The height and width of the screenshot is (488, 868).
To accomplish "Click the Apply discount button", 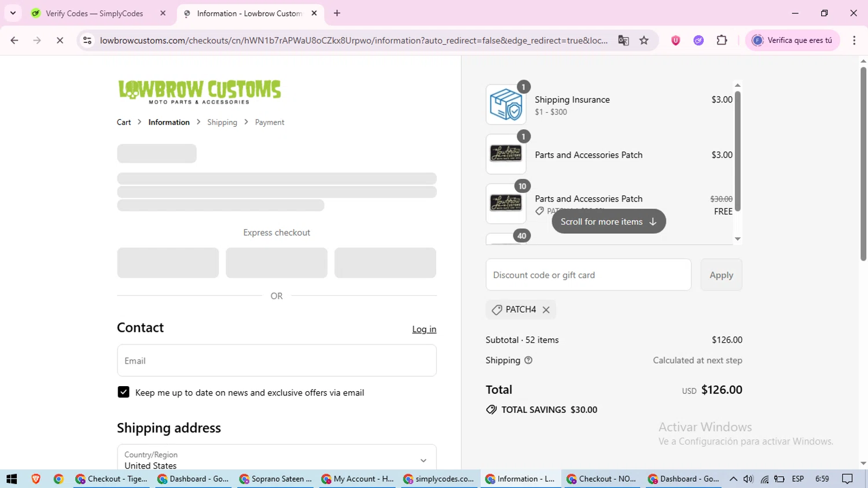I will [x=721, y=275].
